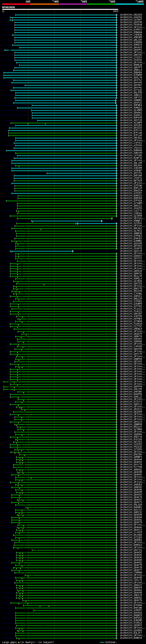Select hit label UniRef100_P18418
Viewport: 146px width, 644px height.
[131, 324]
